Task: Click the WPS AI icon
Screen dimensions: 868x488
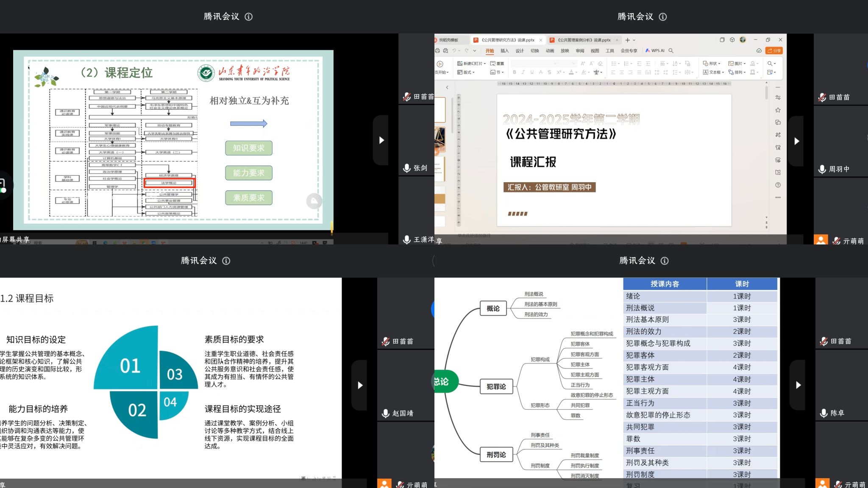Action: (x=648, y=51)
